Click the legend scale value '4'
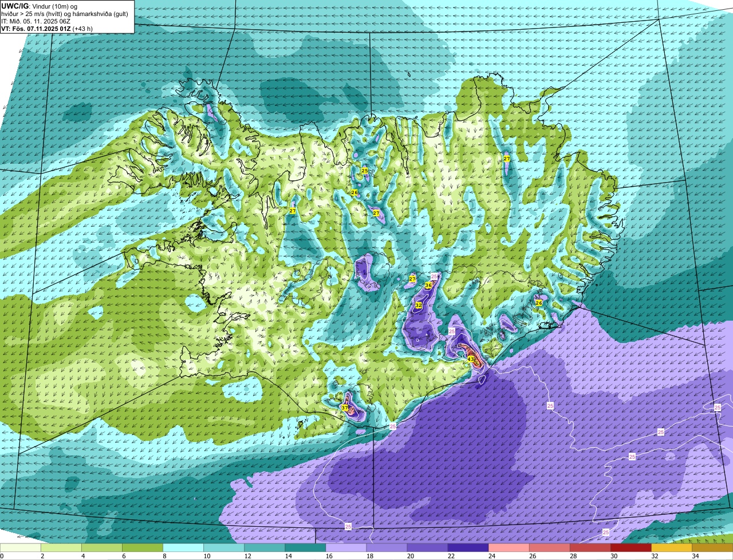The image size is (733, 560). click(82, 556)
